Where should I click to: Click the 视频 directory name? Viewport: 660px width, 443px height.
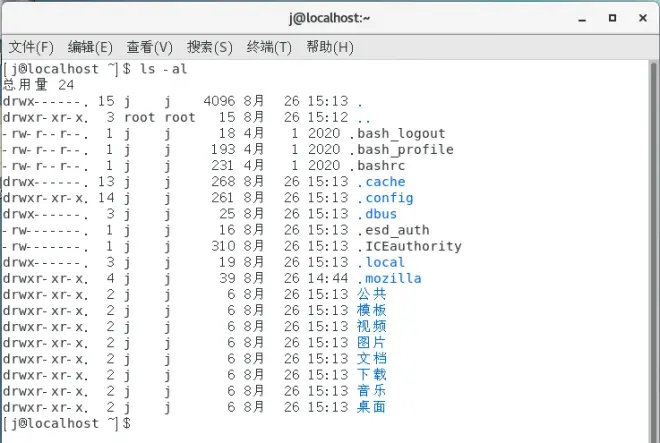(x=372, y=326)
